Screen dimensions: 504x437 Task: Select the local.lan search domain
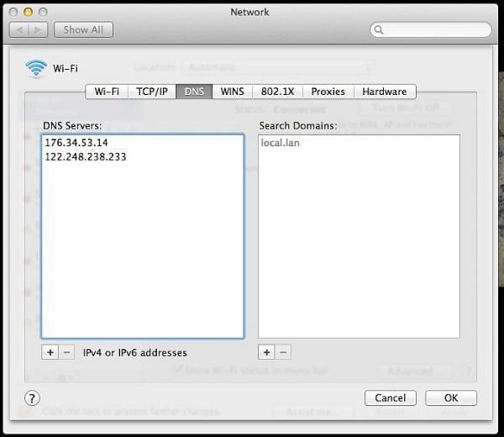point(359,143)
